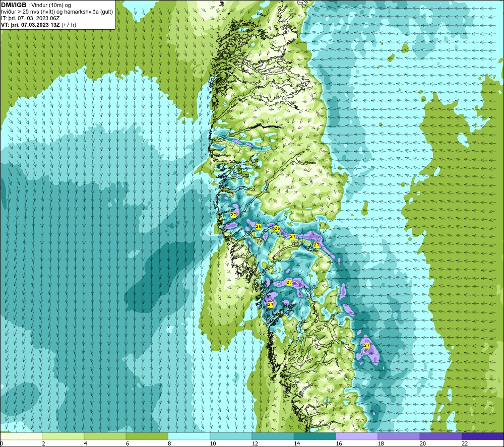The width and height of the screenshot is (504, 447).
Task: Click the legend scale value '6'
Action: (128, 443)
